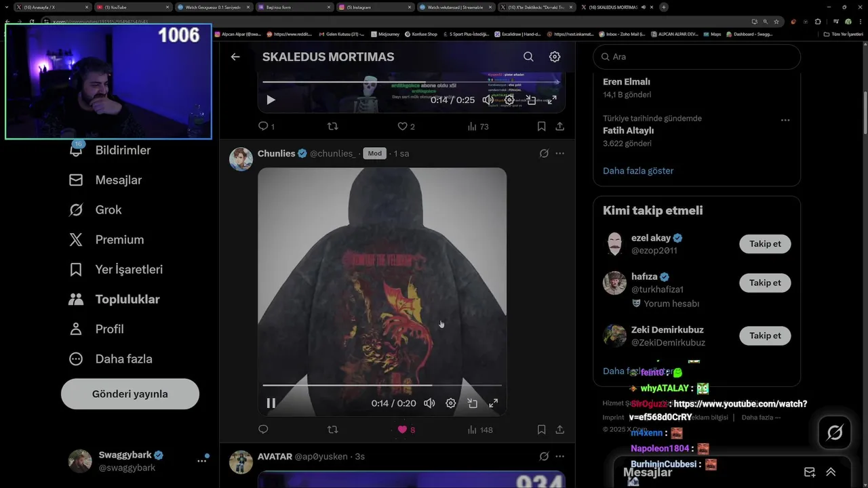Open a new browser tab
This screenshot has height=488, width=868.
click(x=664, y=7)
